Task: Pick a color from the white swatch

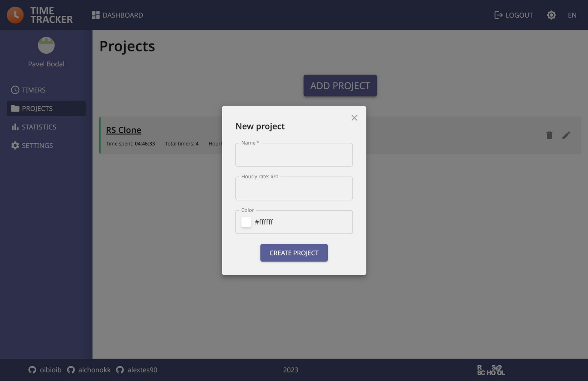Action: [x=246, y=222]
